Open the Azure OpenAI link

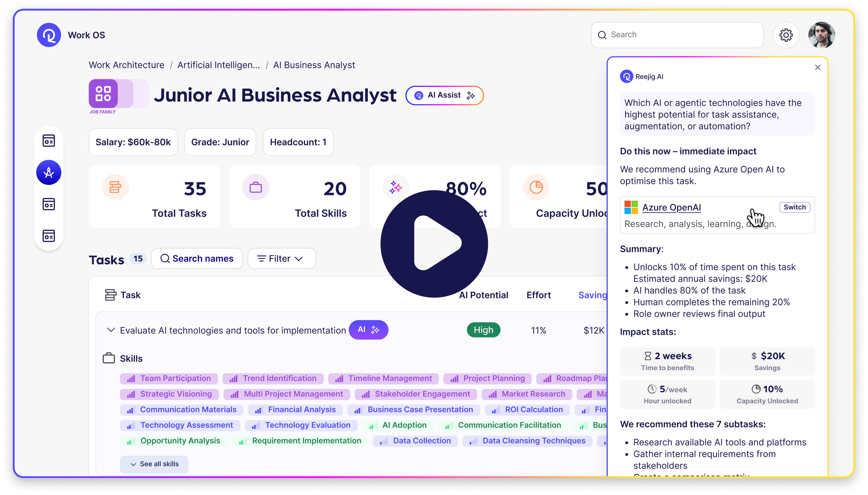click(671, 207)
